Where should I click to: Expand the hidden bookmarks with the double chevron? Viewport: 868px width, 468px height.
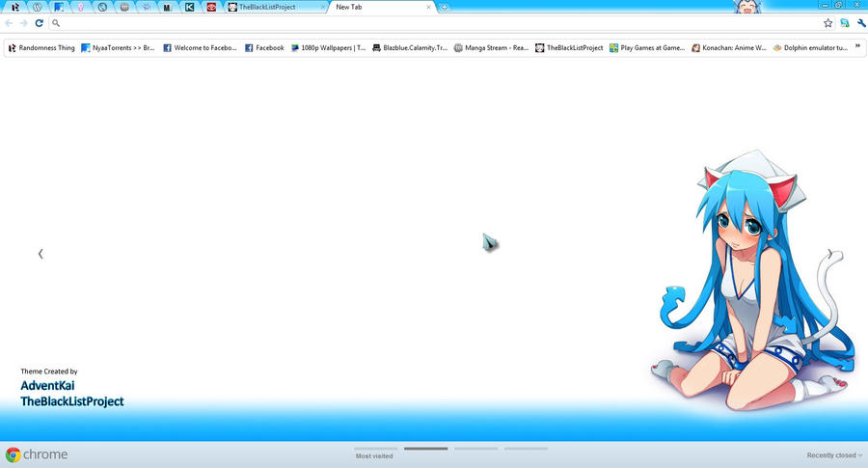[857, 46]
